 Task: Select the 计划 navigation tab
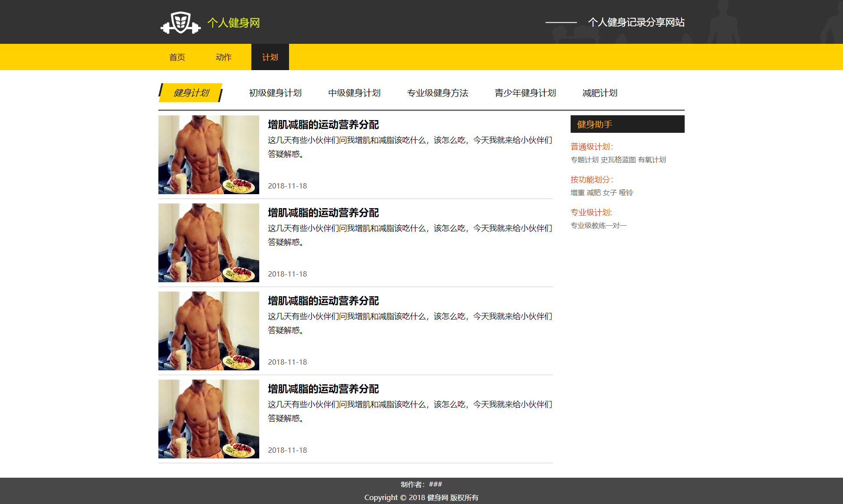270,57
